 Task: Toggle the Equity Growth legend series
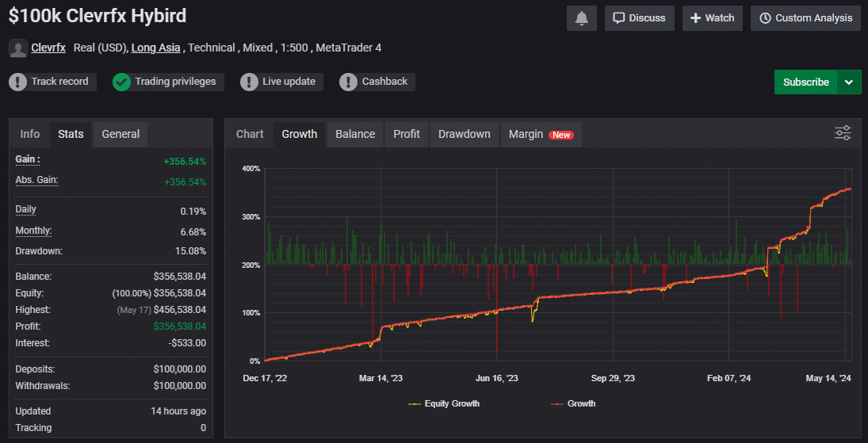click(444, 403)
